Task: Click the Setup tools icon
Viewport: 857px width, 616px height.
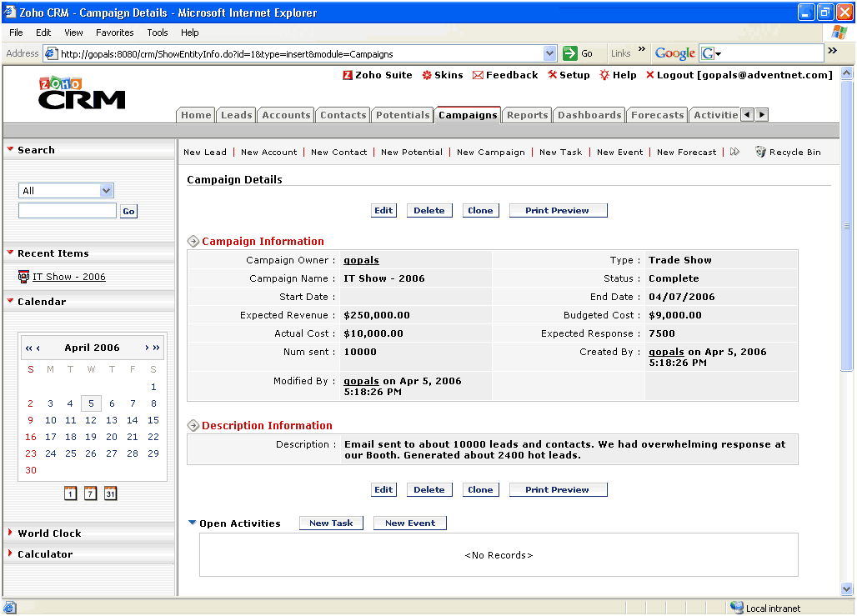Action: point(553,75)
